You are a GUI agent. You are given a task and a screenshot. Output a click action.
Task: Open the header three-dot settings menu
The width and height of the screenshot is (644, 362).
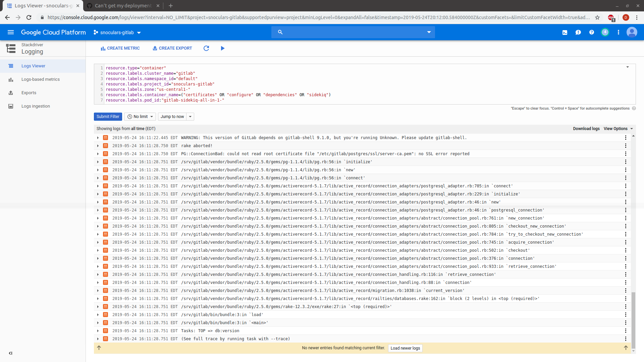tap(619, 33)
